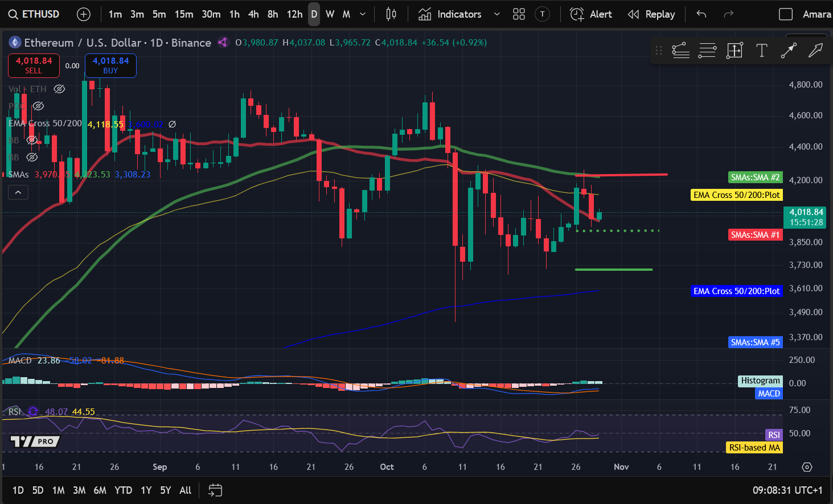Switch to the weekly W timeframe

[x=329, y=14]
